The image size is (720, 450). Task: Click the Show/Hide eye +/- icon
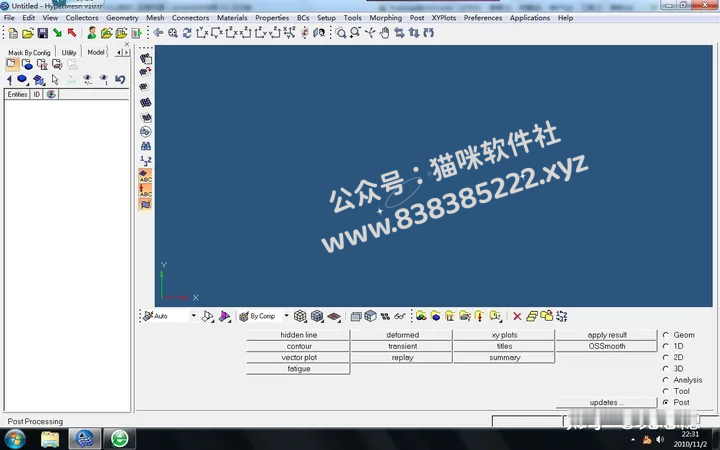pos(87,79)
